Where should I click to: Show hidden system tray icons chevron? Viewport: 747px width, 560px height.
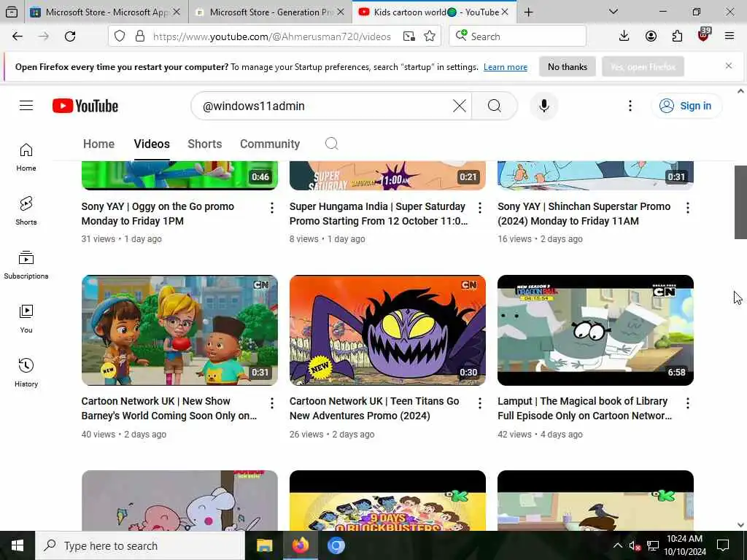(x=617, y=545)
